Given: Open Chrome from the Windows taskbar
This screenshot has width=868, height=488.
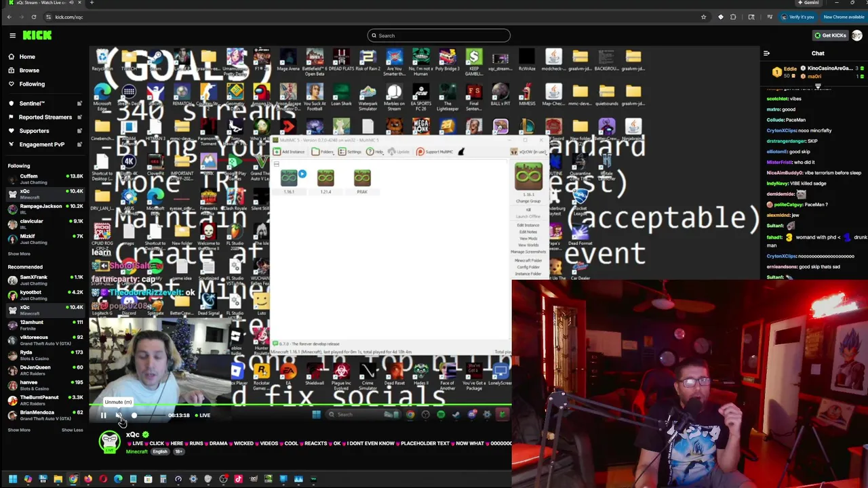Looking at the screenshot, I should pyautogui.click(x=73, y=479).
